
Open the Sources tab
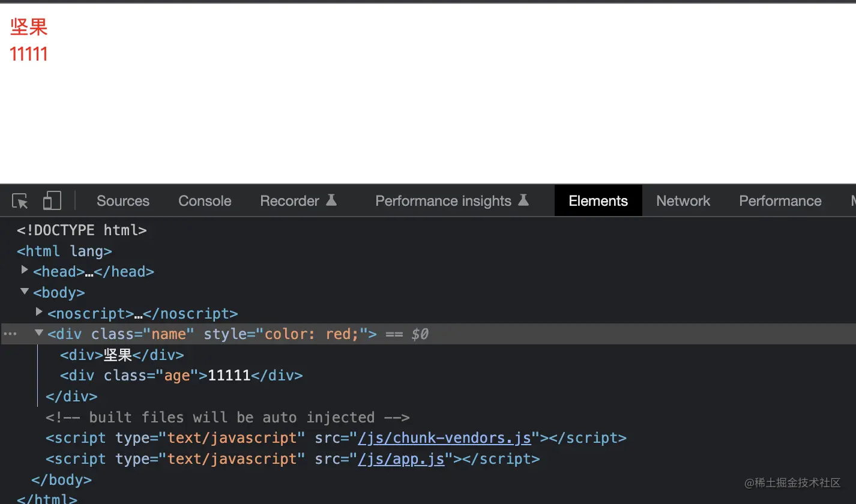point(123,201)
